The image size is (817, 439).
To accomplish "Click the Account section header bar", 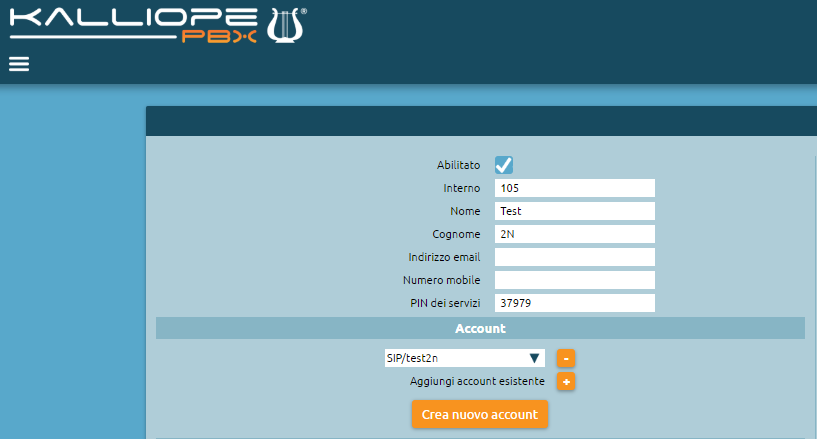I will (x=480, y=328).
